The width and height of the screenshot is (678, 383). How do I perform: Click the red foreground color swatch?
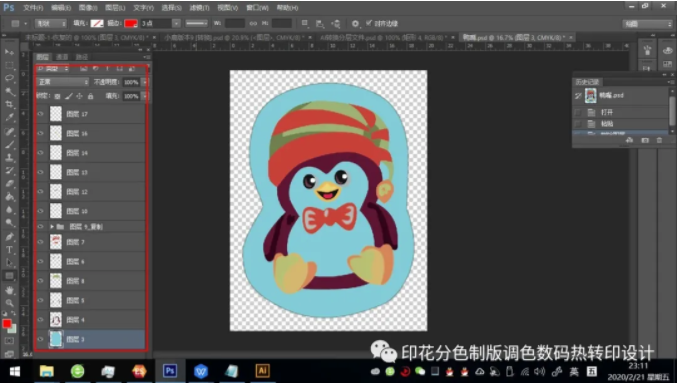coord(6,324)
